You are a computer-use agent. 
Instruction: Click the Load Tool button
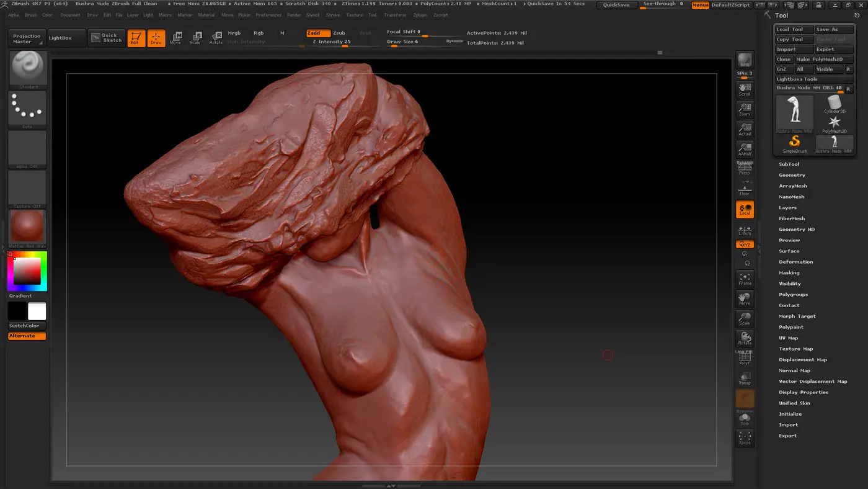(794, 29)
